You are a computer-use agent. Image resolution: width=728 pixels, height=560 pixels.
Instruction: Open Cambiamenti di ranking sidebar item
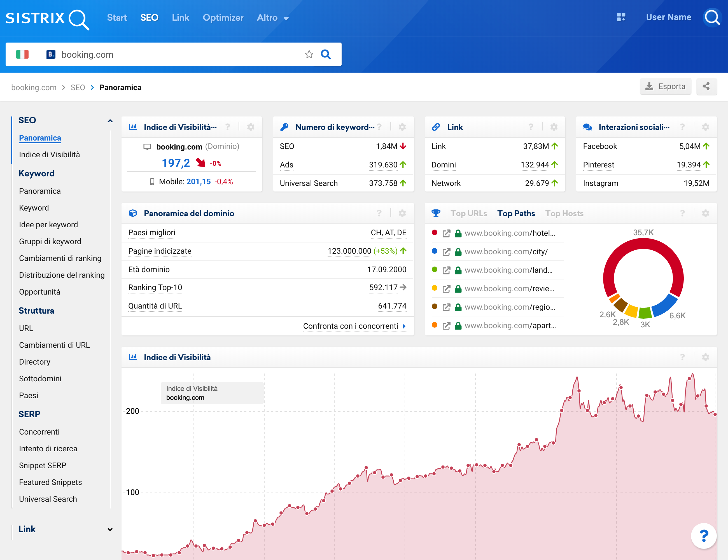point(60,258)
